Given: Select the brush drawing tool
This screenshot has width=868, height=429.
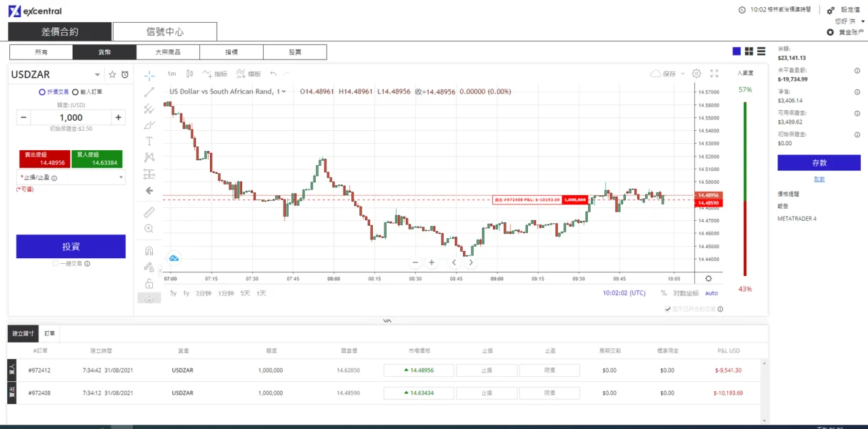Looking at the screenshot, I should 149,125.
